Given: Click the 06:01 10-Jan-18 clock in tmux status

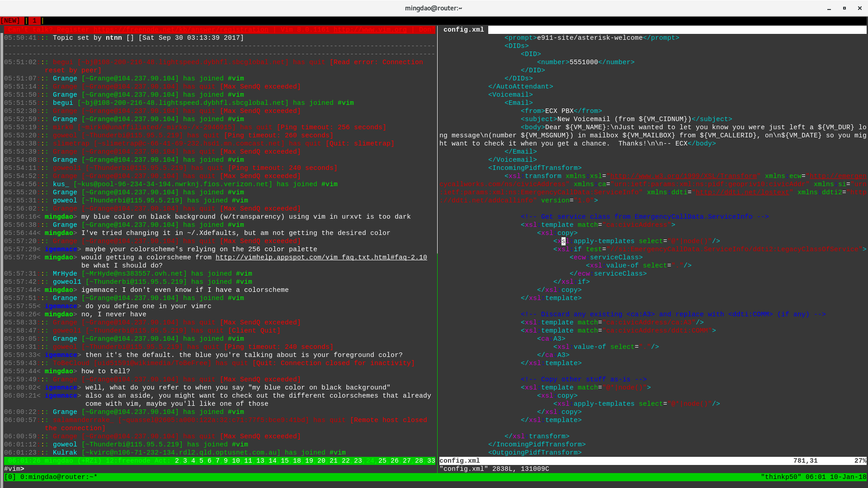Looking at the screenshot, I should pos(836,477).
